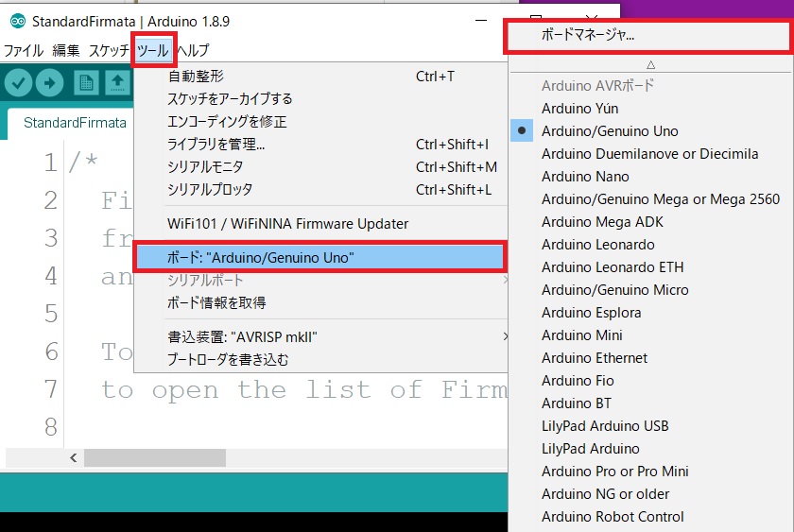Viewport: 794px width, 532px height.
Task: Expand the 書込装置: "AVRISP mkII" submenu arrow
Action: [x=505, y=336]
